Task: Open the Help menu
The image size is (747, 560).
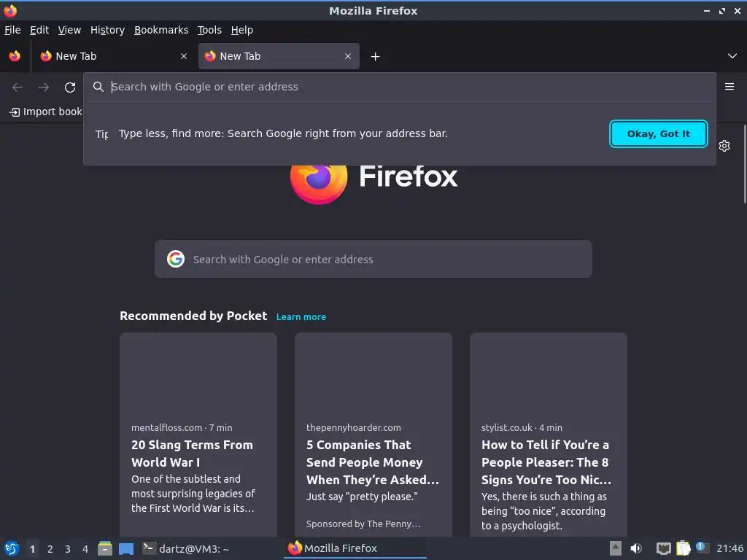Action: (242, 30)
